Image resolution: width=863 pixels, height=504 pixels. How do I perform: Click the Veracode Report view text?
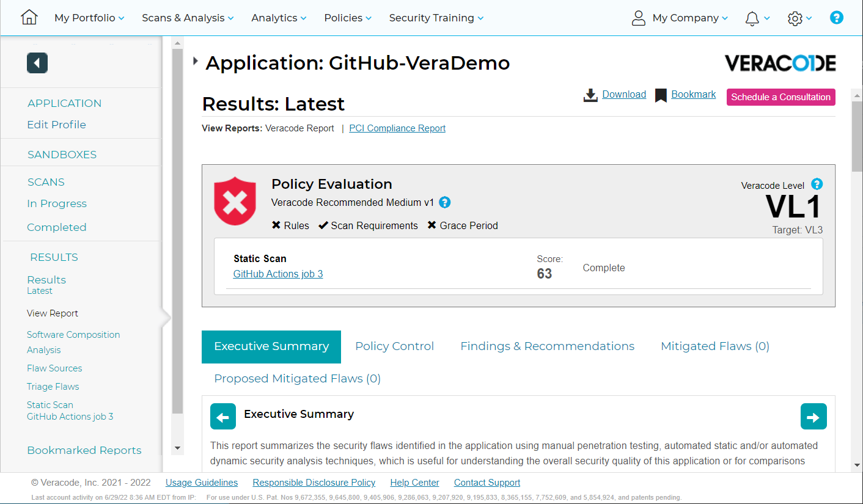click(299, 128)
